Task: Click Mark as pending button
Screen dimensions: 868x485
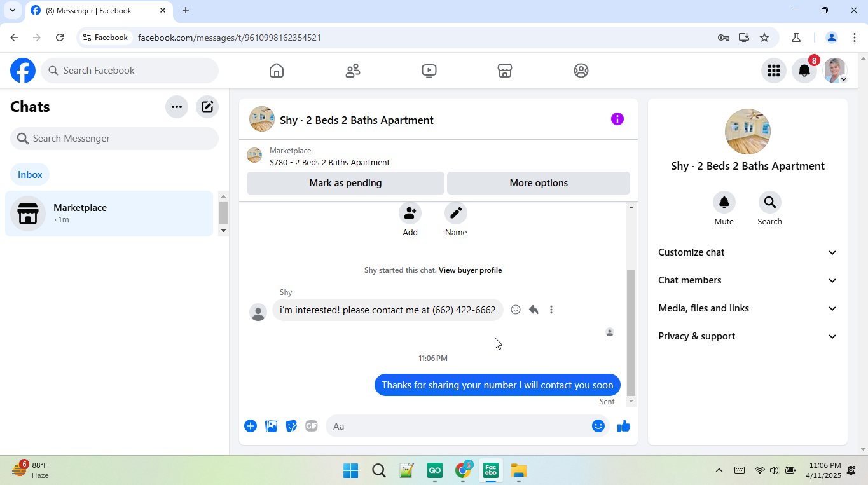Action: coord(345,183)
